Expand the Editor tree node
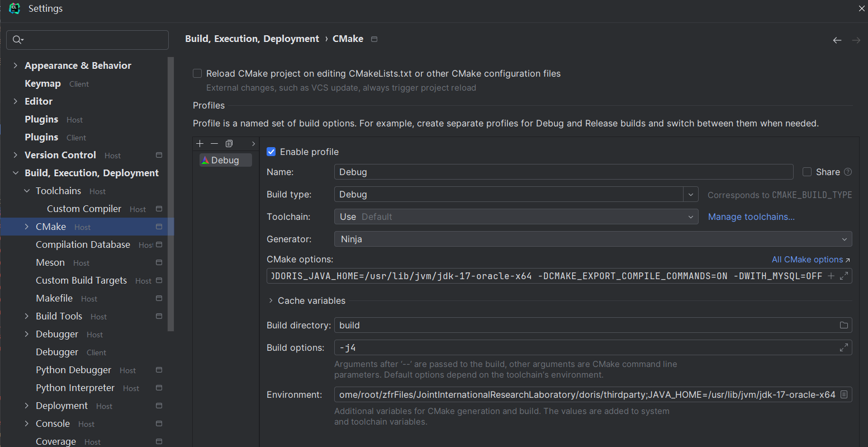This screenshot has width=868, height=447. [16, 101]
